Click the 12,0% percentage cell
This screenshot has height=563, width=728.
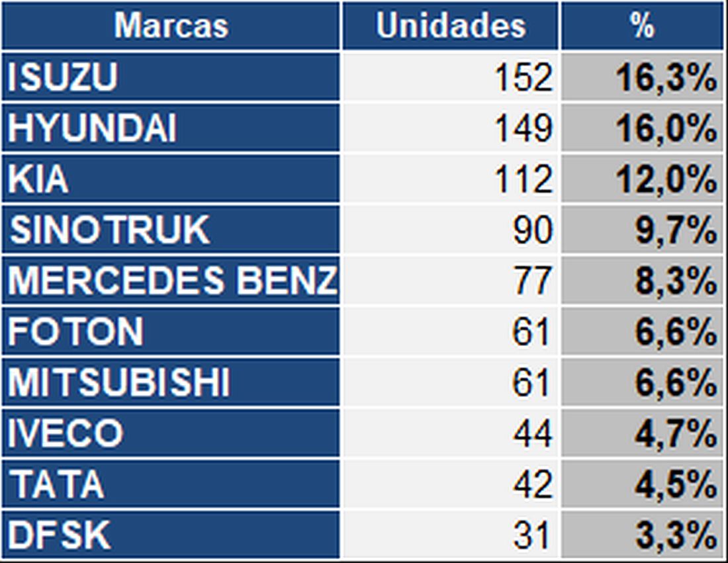tap(642, 179)
